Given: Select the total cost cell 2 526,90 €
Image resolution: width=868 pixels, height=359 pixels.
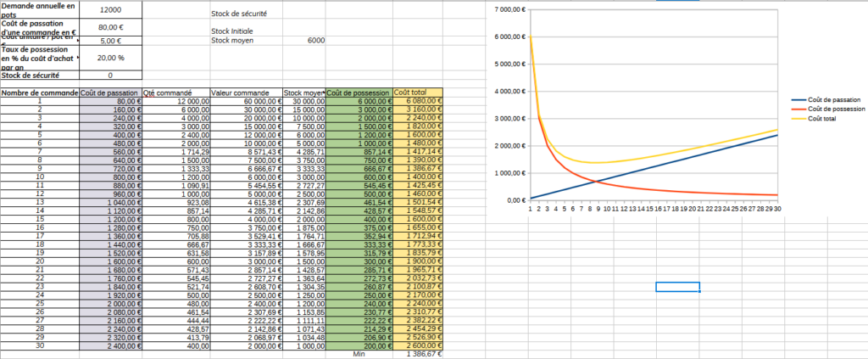Looking at the screenshot, I should coord(418,336).
